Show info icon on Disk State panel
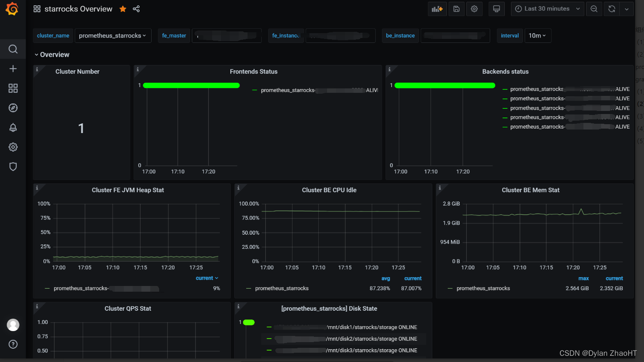The image size is (644, 362). click(x=238, y=306)
